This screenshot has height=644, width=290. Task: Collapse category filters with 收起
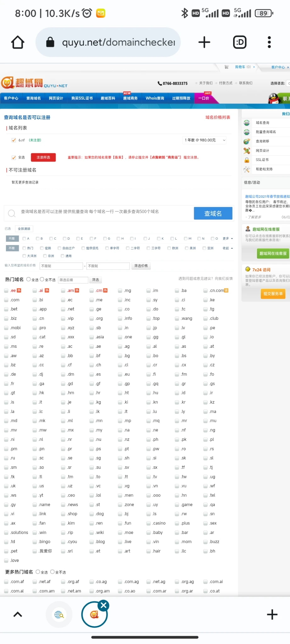[x=228, y=248]
